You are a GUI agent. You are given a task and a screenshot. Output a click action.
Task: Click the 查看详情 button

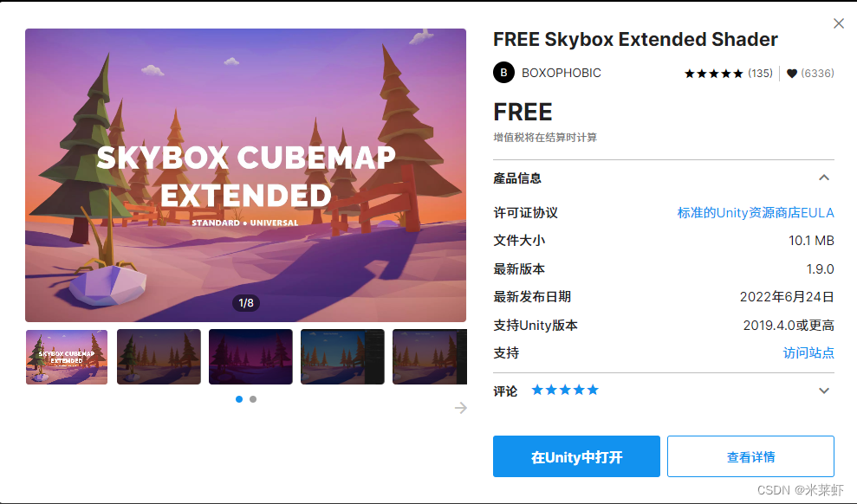750,456
